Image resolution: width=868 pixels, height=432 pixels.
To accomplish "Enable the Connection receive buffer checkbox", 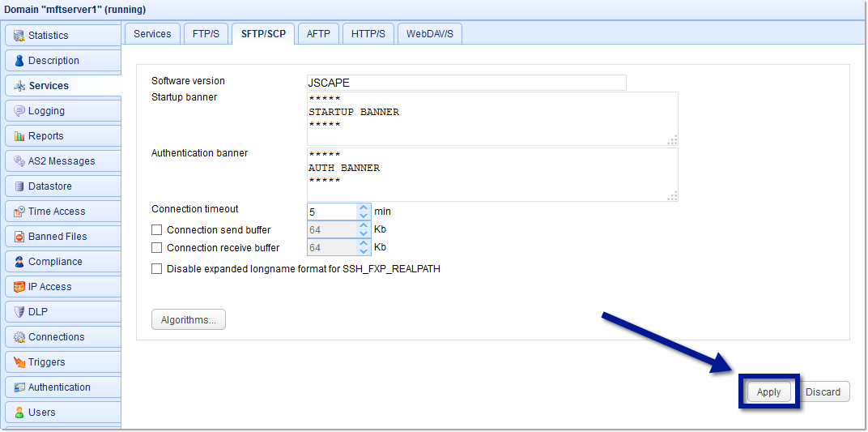I will point(157,248).
